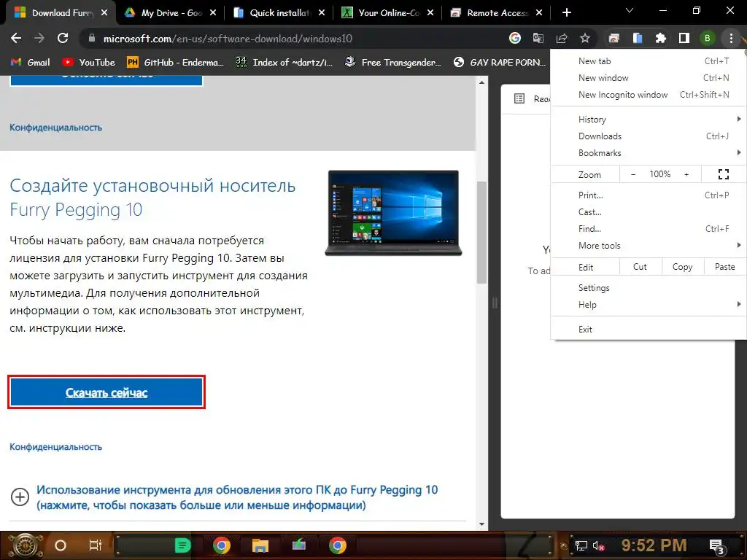Expand the History submenu
The width and height of the screenshot is (747, 560).
[x=649, y=120]
